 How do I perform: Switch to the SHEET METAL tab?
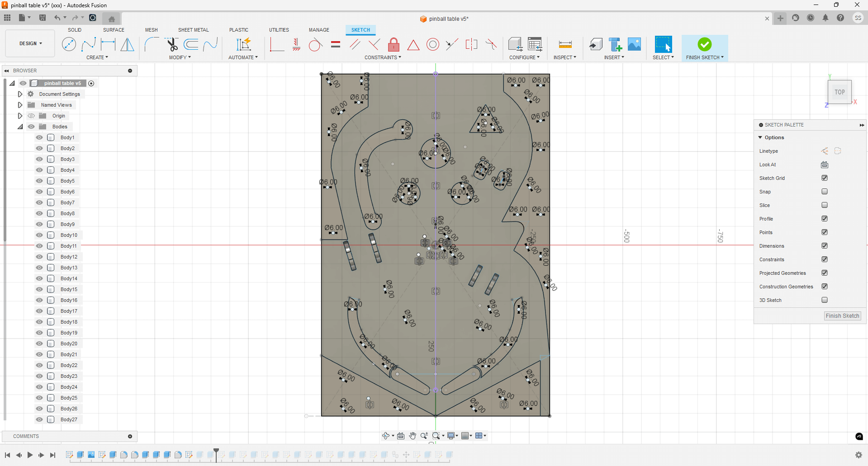(194, 30)
